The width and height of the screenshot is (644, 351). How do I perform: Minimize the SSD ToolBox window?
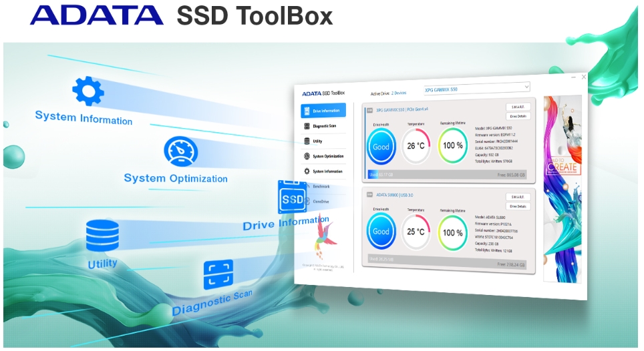pyautogui.click(x=573, y=77)
